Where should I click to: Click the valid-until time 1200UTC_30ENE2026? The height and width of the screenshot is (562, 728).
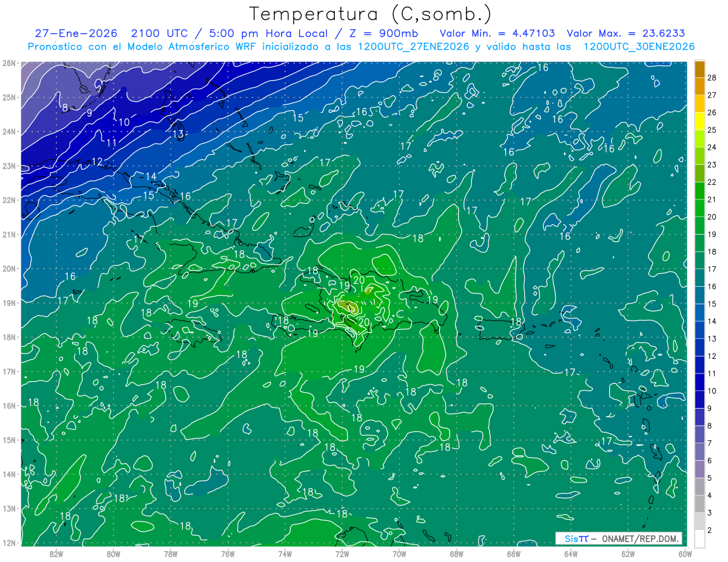click(x=639, y=47)
